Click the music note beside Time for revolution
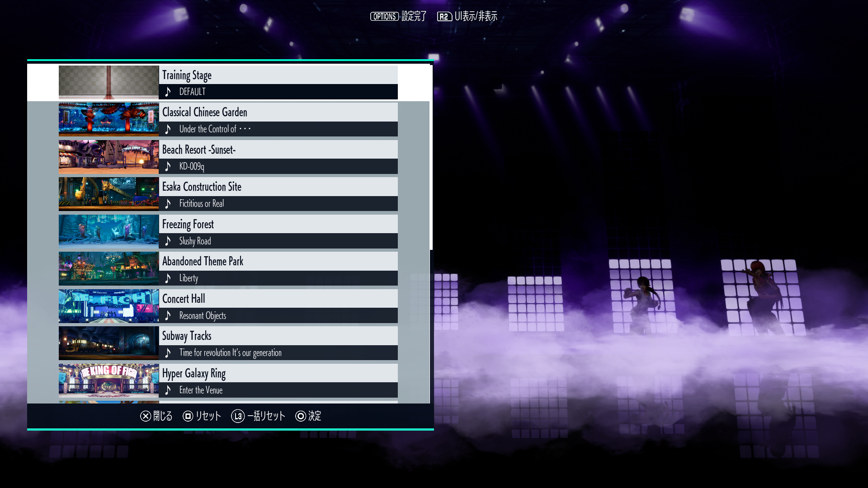The width and height of the screenshot is (868, 488). pyautogui.click(x=168, y=353)
